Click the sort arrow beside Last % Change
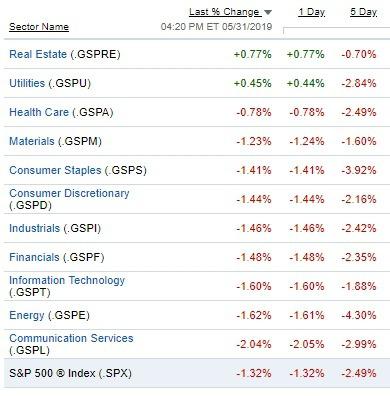 tap(268, 13)
